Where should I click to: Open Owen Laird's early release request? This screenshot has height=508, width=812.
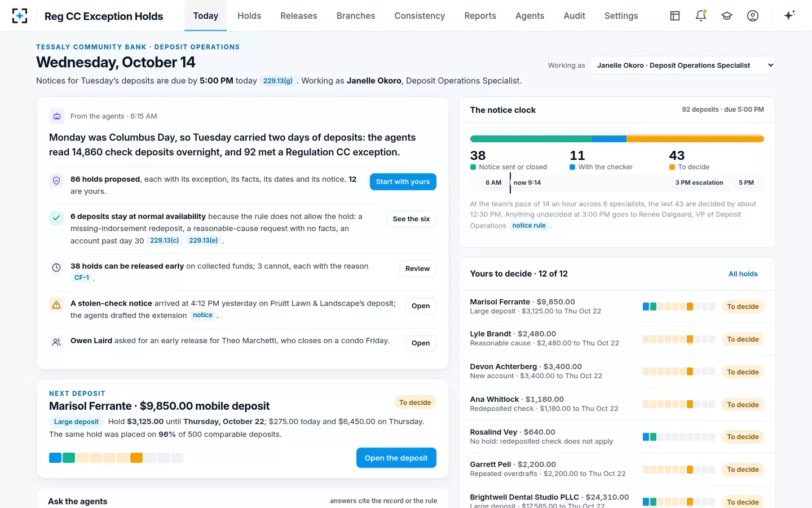point(421,343)
